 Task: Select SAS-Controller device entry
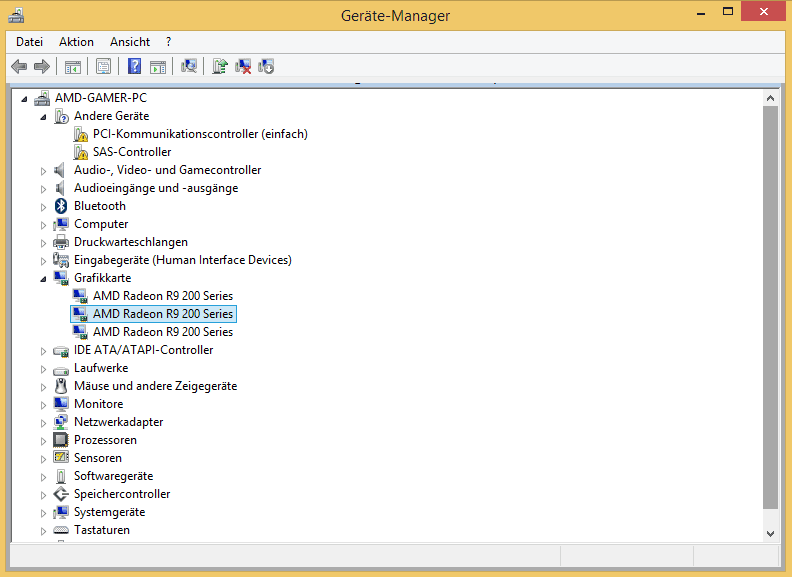[x=132, y=152]
